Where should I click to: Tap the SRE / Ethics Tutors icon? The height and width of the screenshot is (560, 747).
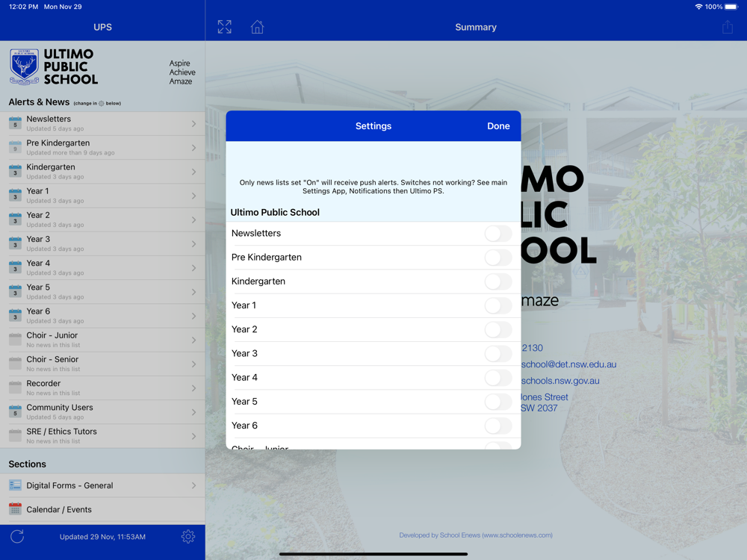point(15,435)
